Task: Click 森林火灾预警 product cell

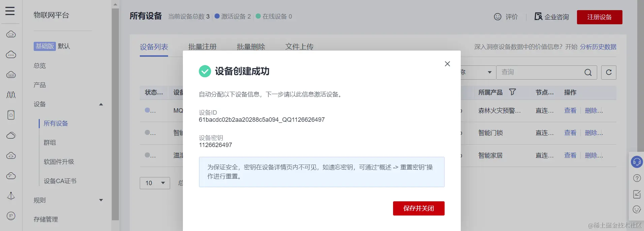Action: [500, 111]
